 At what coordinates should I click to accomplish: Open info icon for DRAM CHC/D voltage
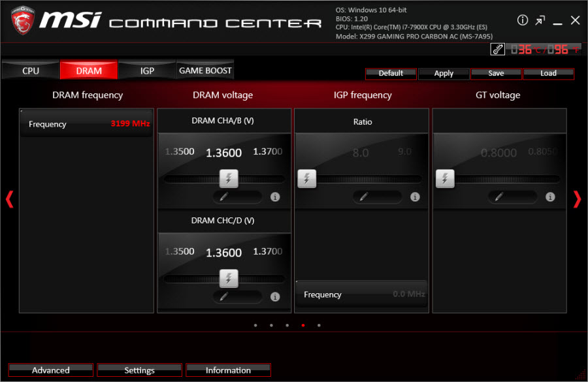coord(275,296)
